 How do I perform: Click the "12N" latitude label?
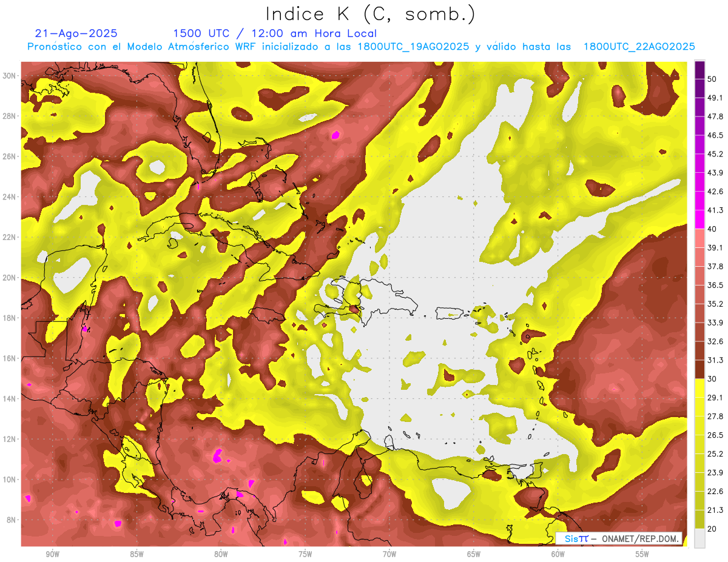(9, 439)
